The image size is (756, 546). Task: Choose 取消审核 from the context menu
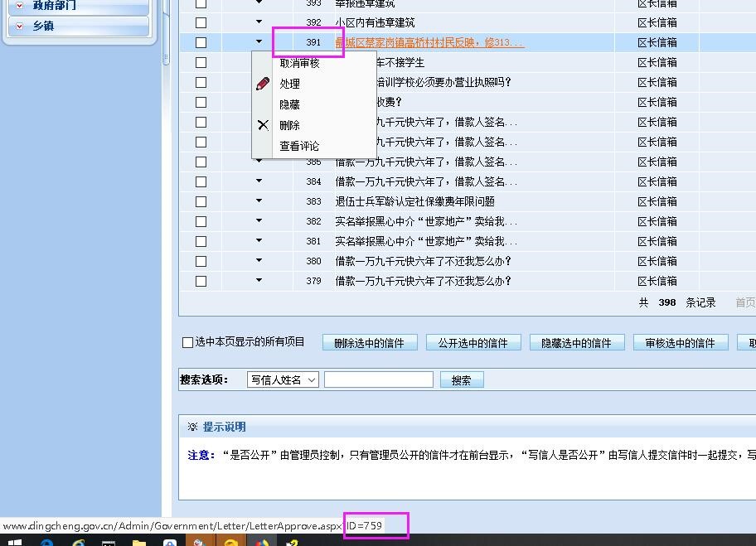pyautogui.click(x=299, y=63)
